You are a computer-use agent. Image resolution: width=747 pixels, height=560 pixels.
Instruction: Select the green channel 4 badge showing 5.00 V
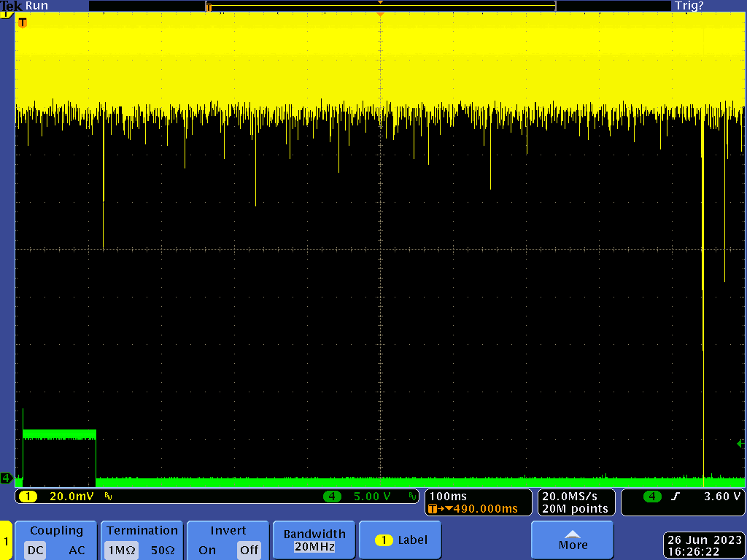pos(333,497)
